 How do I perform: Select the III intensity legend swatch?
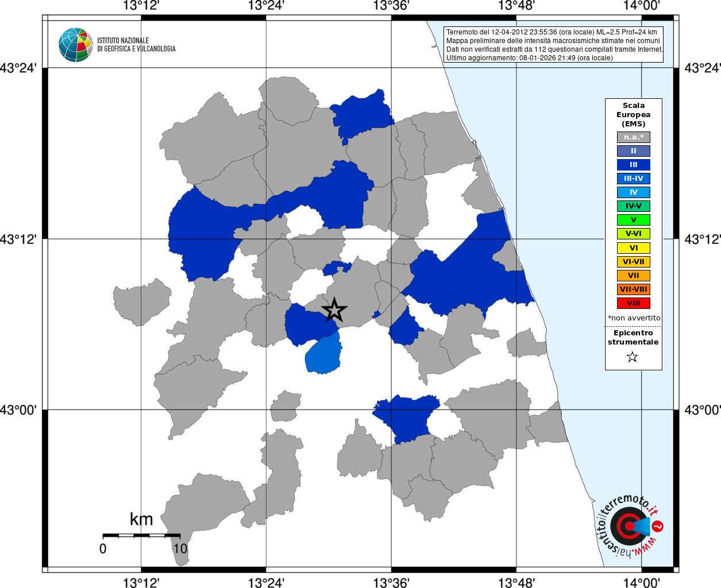click(x=634, y=165)
